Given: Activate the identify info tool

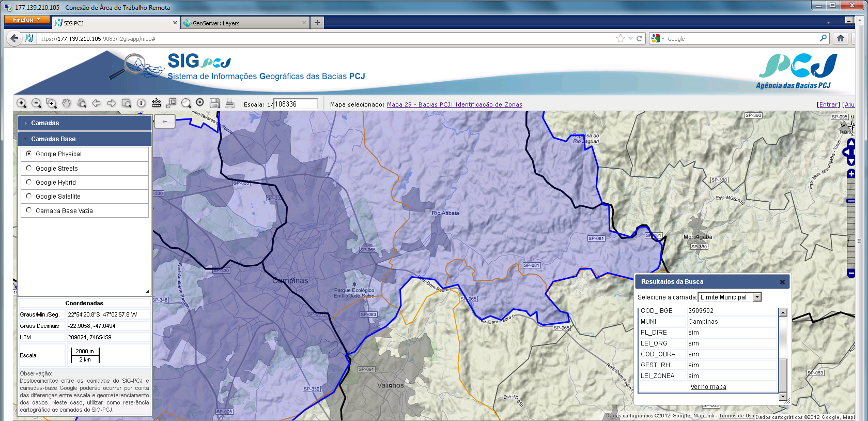Looking at the screenshot, I should 141,103.
